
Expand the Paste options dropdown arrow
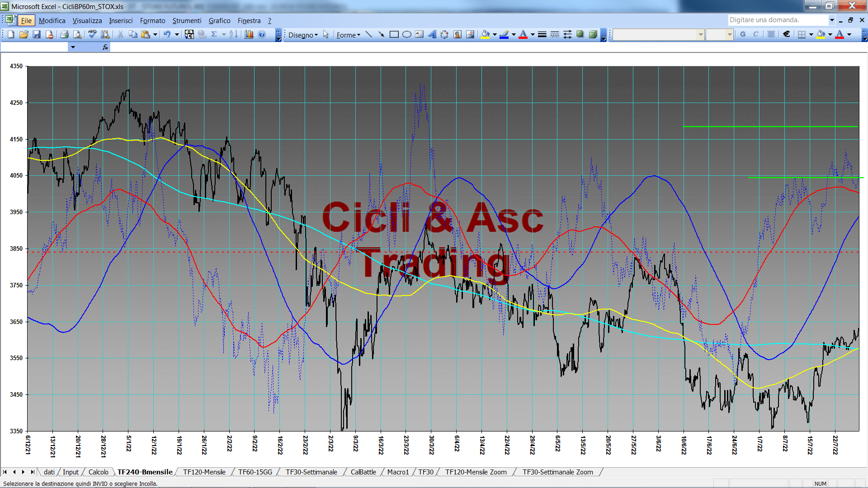coord(155,34)
